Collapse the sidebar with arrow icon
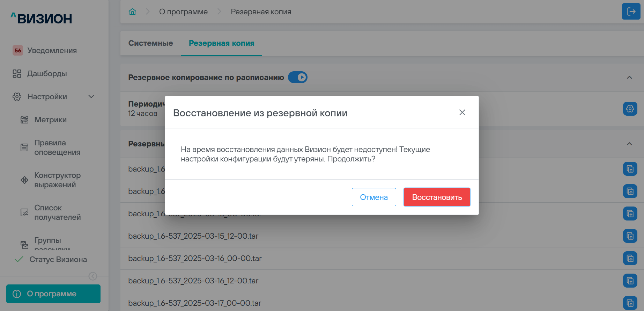 (93, 276)
